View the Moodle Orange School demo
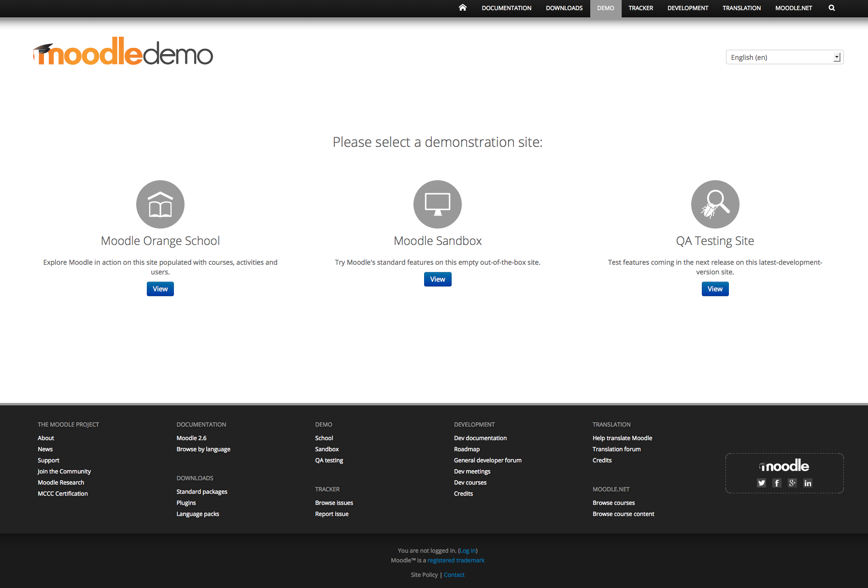868x588 pixels. 160,289
